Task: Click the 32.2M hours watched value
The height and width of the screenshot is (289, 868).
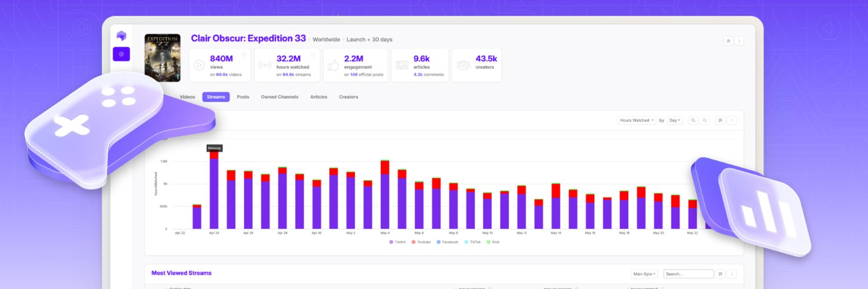Action: pos(288,59)
